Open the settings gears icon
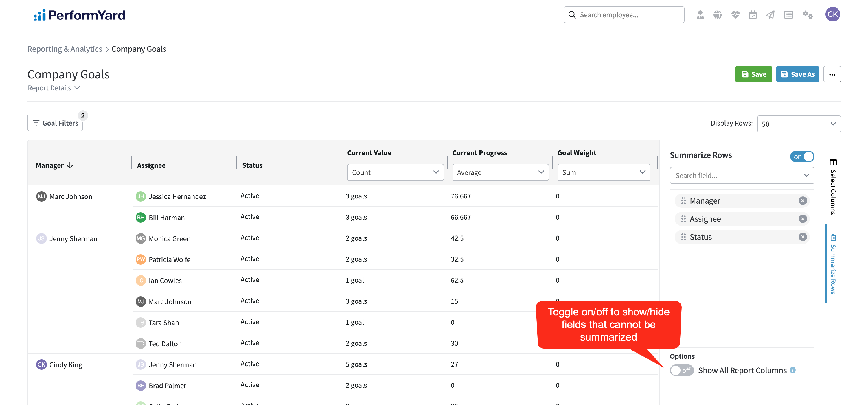868x405 pixels. pyautogui.click(x=808, y=15)
